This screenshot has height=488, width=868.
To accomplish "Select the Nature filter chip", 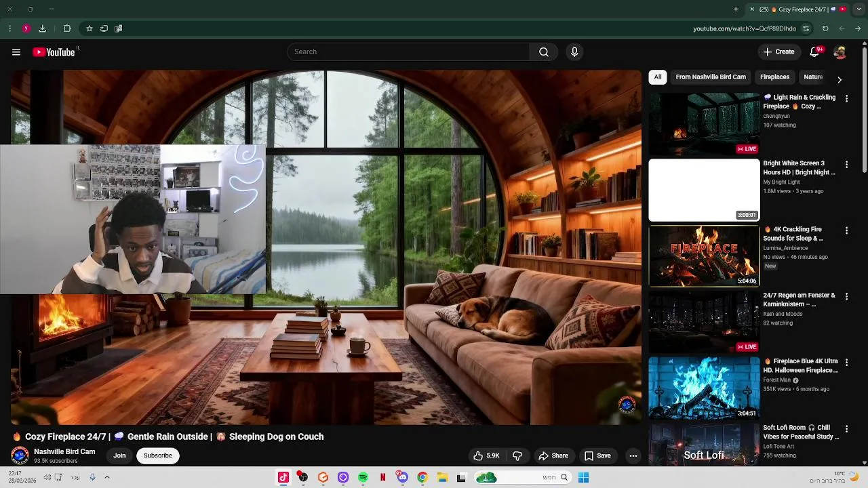I will (x=813, y=77).
